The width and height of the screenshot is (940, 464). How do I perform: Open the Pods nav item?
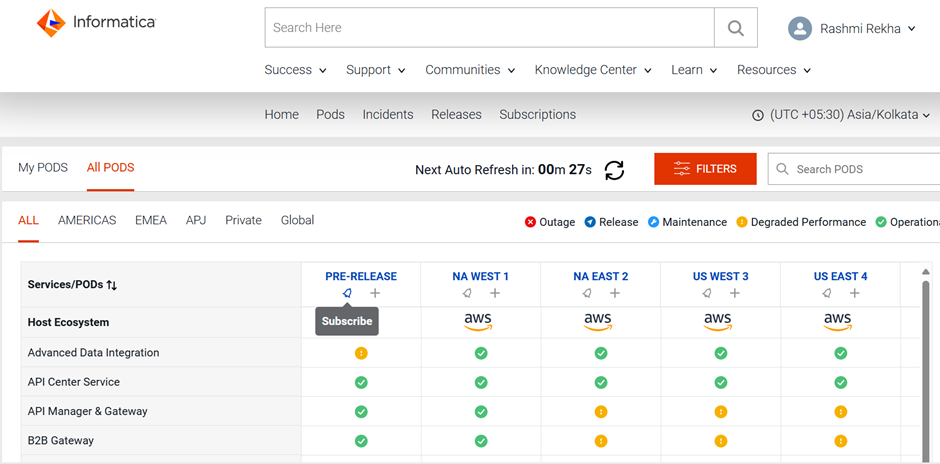coord(330,115)
